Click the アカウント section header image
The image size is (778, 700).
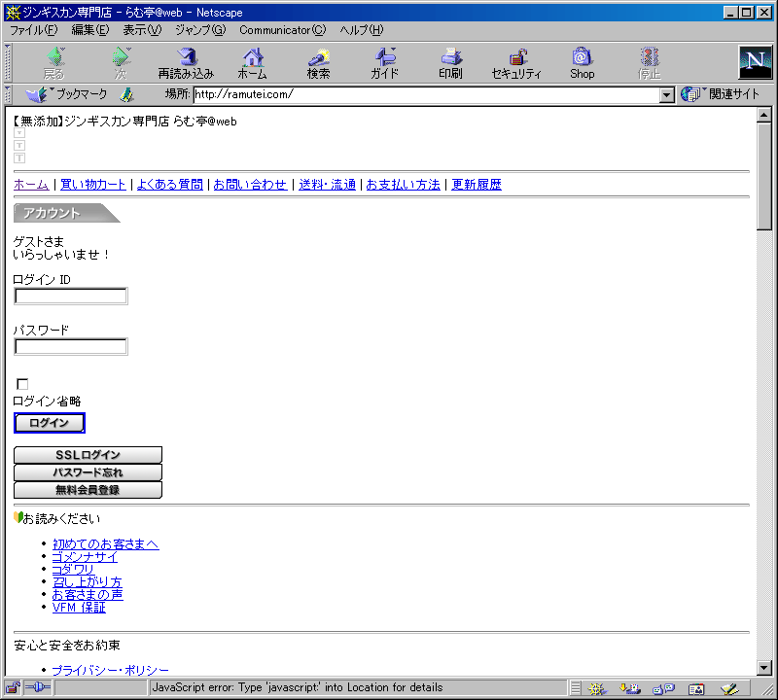(67, 213)
